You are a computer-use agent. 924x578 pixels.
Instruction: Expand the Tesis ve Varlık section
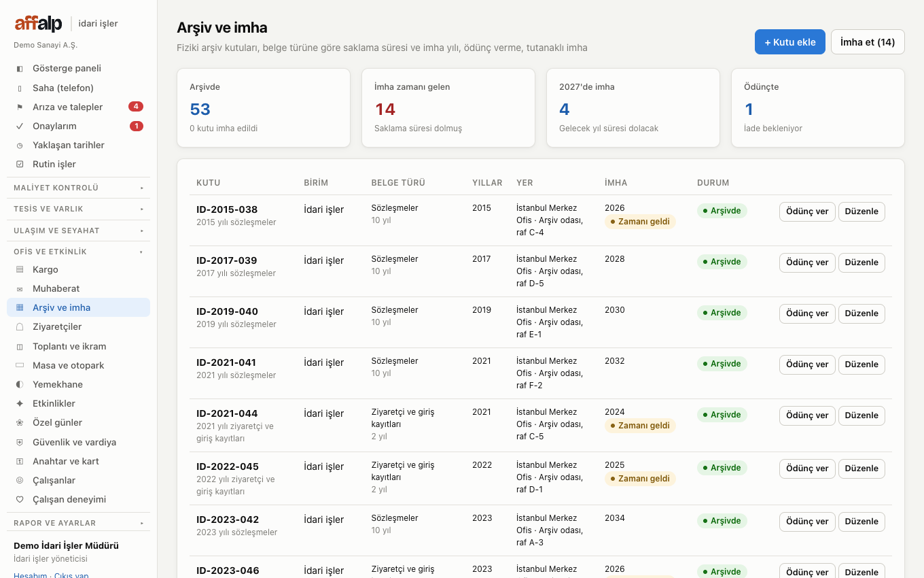point(78,209)
